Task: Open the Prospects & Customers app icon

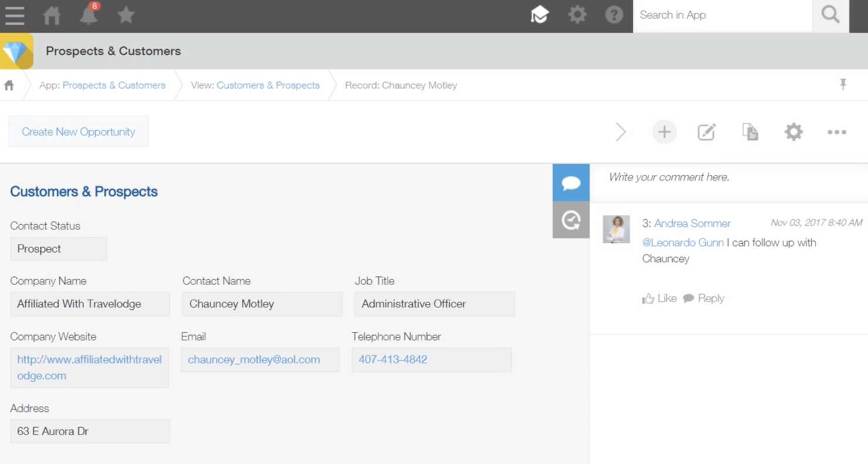Action: click(16, 51)
